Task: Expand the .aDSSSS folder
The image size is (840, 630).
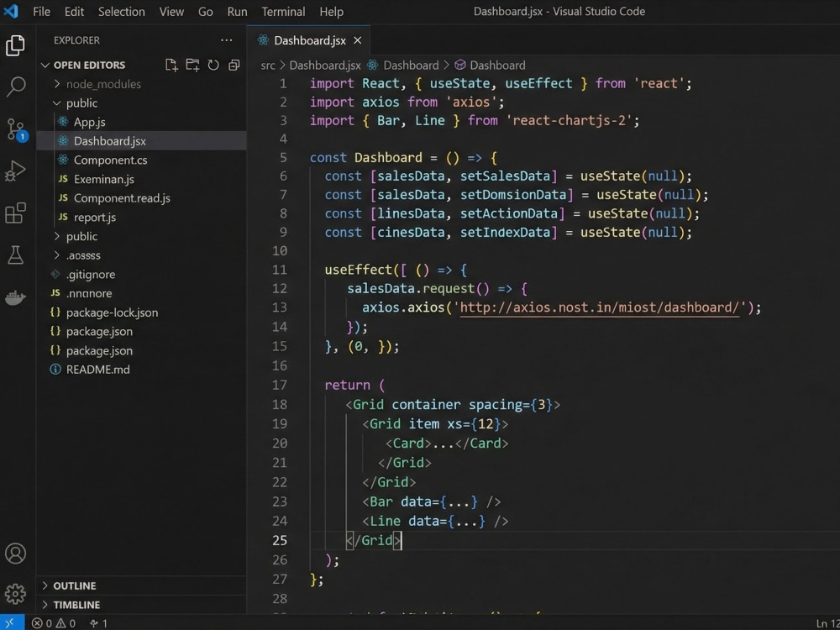Action: tap(57, 255)
